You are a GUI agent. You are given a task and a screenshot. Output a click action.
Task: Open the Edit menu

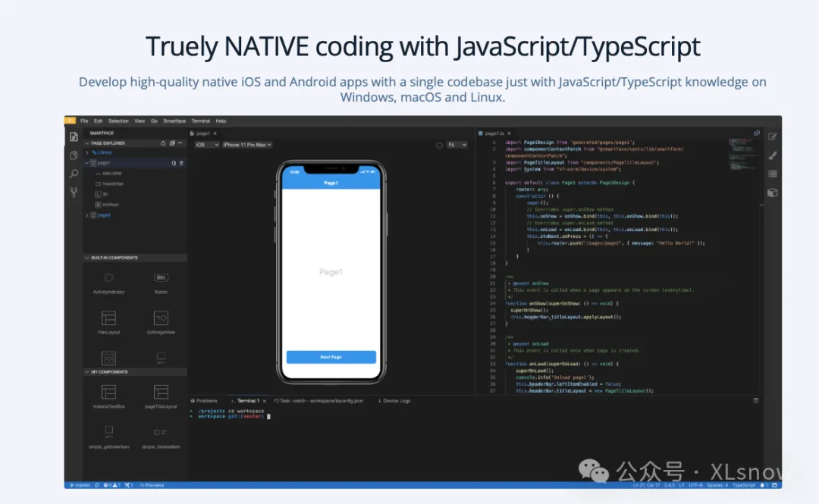pos(98,121)
